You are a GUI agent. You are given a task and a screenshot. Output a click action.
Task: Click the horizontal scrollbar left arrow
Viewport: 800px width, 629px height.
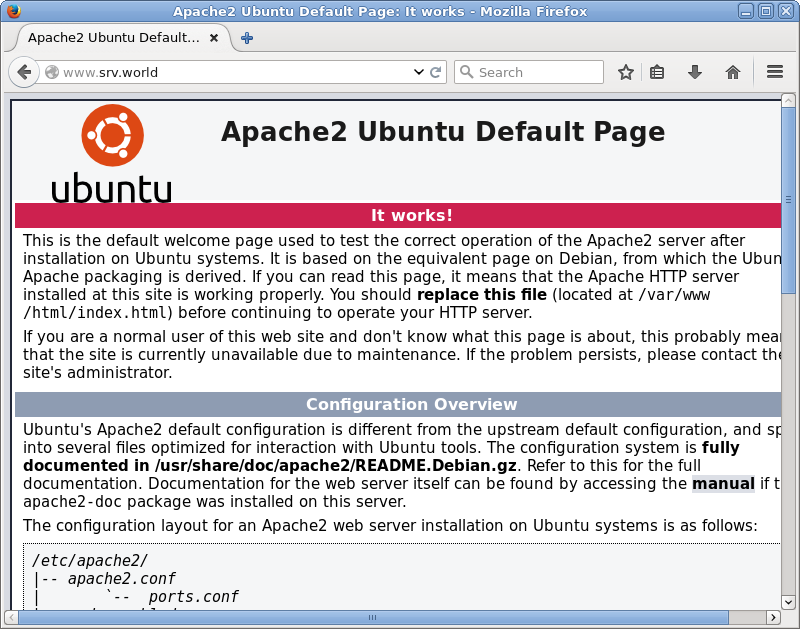pos(11,617)
